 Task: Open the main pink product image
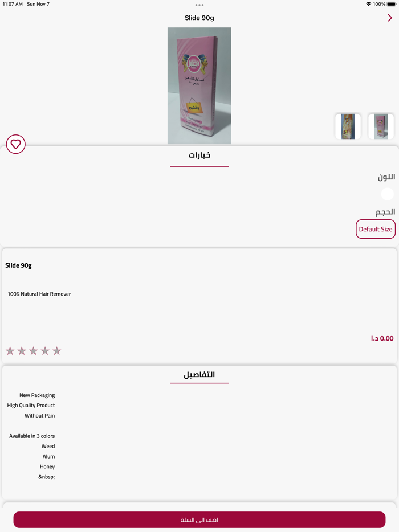[x=199, y=86]
